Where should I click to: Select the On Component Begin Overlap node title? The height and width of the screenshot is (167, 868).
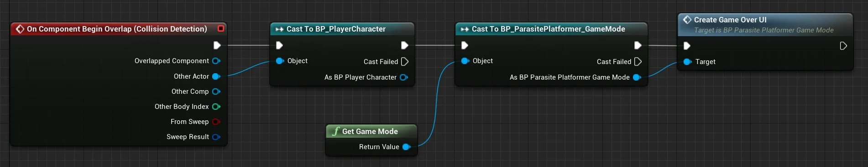(117, 29)
